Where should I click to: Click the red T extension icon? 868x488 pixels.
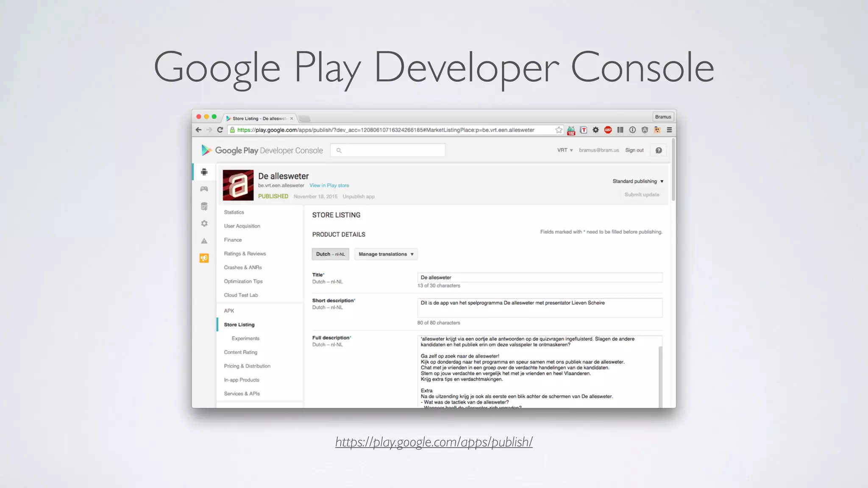coord(584,130)
